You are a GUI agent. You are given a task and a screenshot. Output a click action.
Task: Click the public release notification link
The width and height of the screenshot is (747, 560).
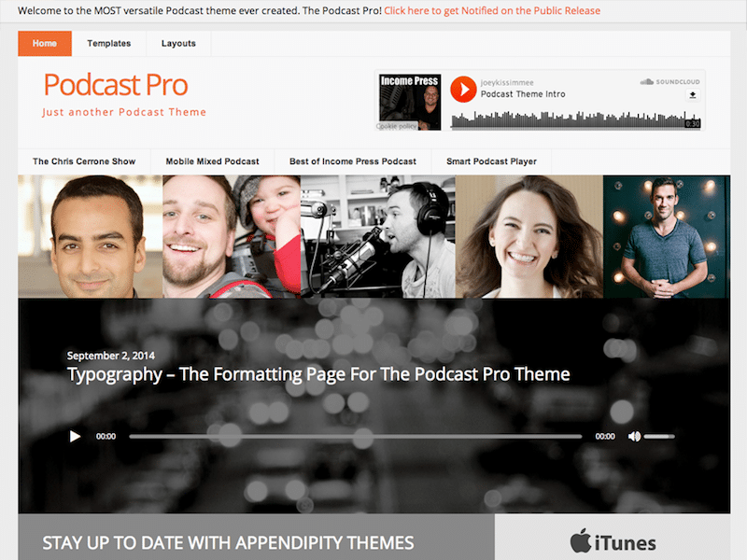[x=492, y=10]
